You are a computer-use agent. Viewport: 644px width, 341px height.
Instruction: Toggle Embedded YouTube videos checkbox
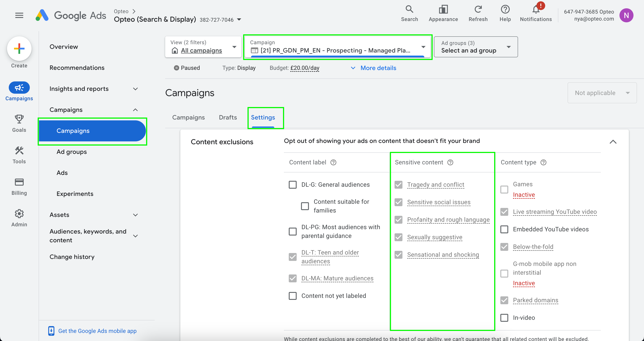coord(504,229)
